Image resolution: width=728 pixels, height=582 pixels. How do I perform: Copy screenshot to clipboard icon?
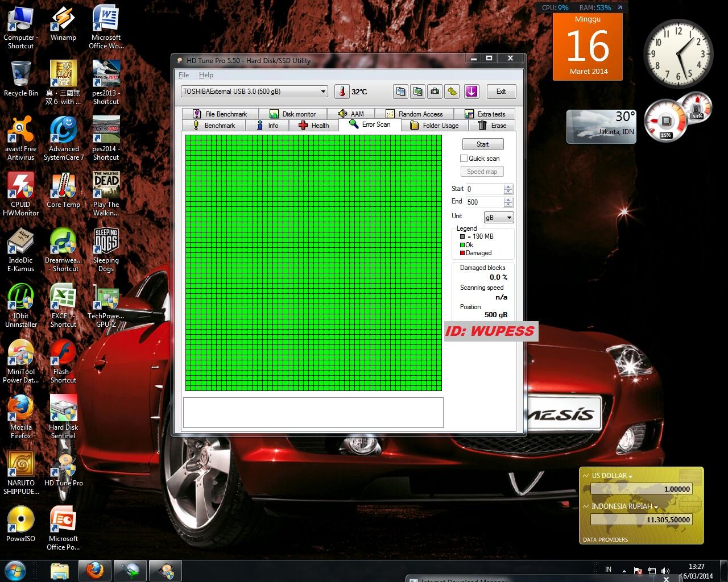click(x=418, y=92)
